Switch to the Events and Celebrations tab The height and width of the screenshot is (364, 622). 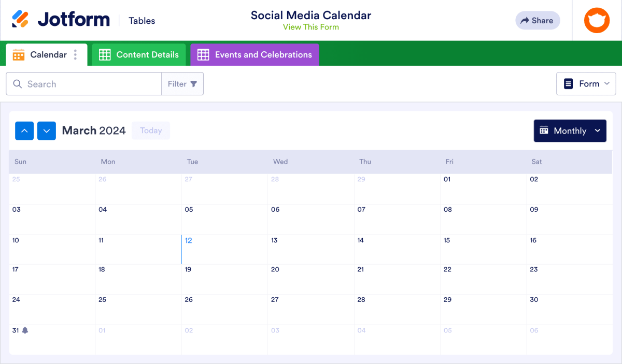[x=254, y=54]
